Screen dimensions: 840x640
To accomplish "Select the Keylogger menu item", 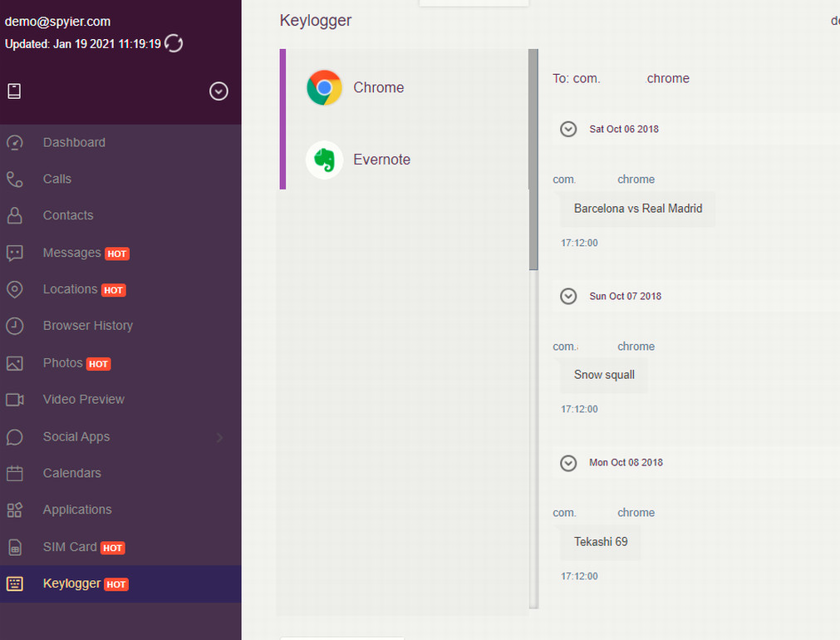I will [120, 583].
